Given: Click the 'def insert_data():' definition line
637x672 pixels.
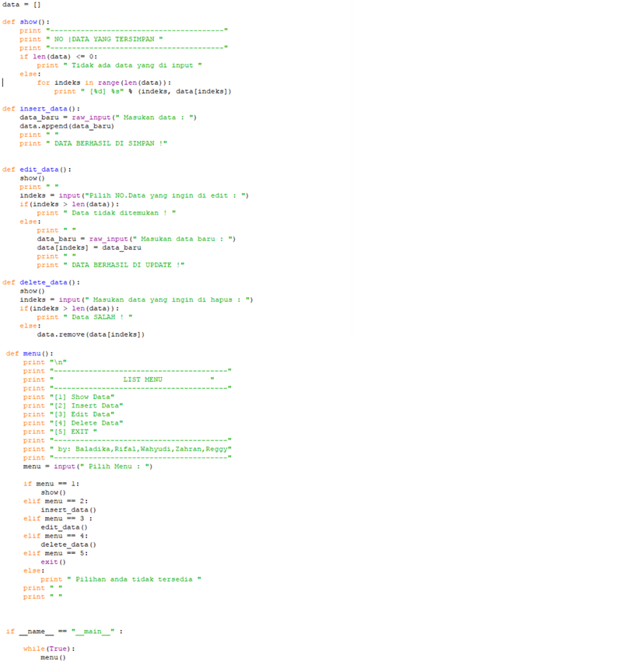Looking at the screenshot, I should click(x=40, y=109).
